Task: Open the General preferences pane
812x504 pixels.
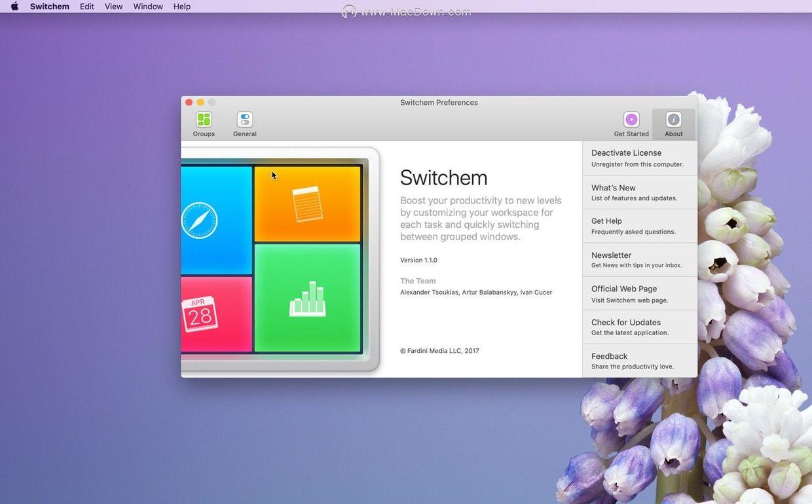Action: click(x=245, y=124)
